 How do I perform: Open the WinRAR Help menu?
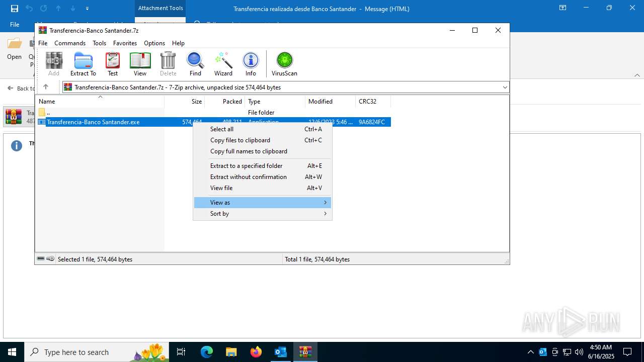178,43
